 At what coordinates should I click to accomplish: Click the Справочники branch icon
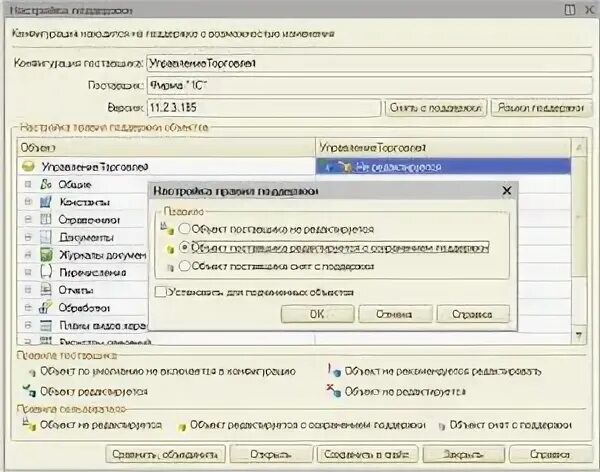[46, 219]
